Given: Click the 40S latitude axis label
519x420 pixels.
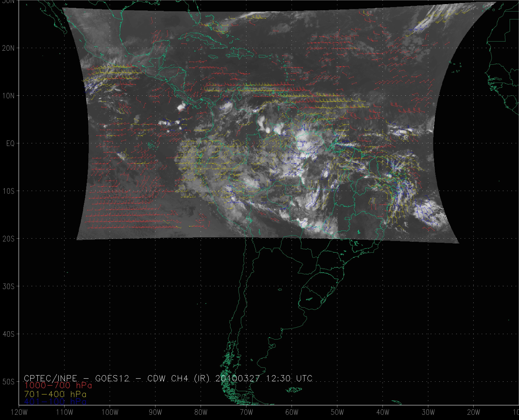Looking at the screenshot, I should coord(8,334).
